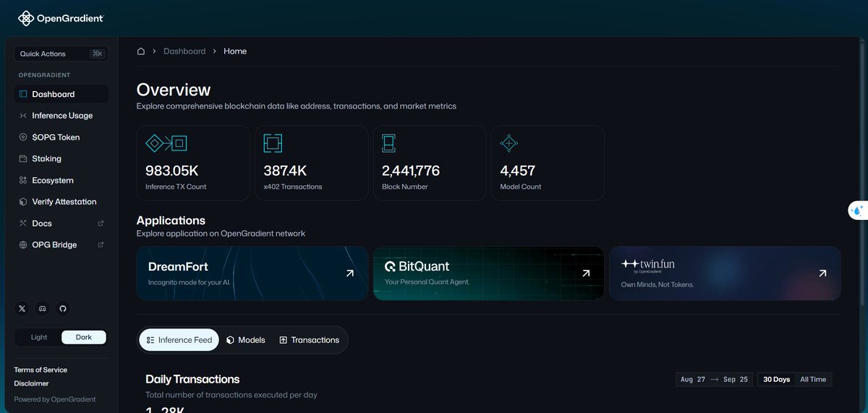Open the DreamFort application card

click(252, 273)
